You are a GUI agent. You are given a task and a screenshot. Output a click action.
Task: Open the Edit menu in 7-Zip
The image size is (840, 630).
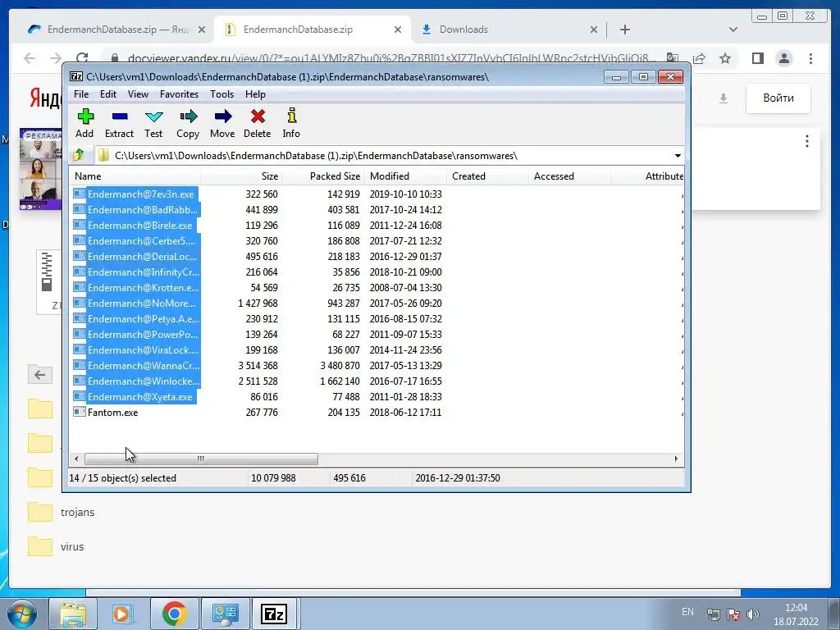[107, 94]
